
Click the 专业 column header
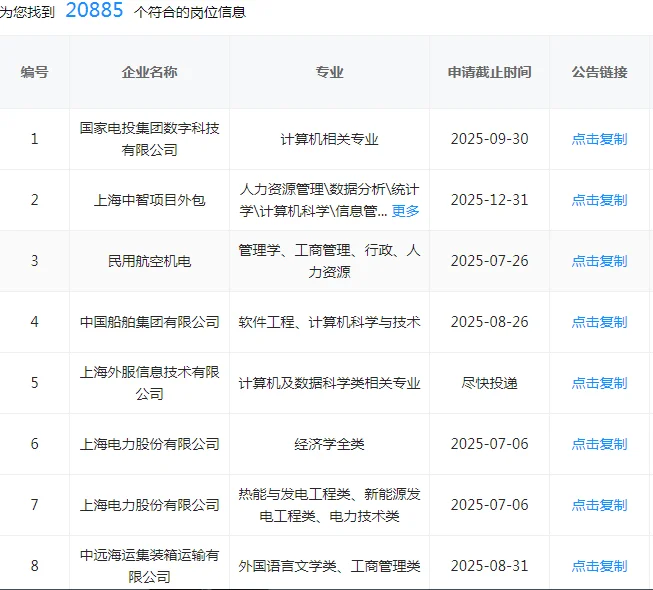(329, 72)
